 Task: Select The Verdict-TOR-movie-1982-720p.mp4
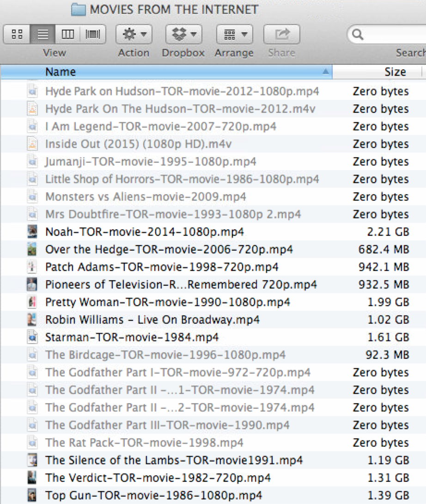pos(158,478)
